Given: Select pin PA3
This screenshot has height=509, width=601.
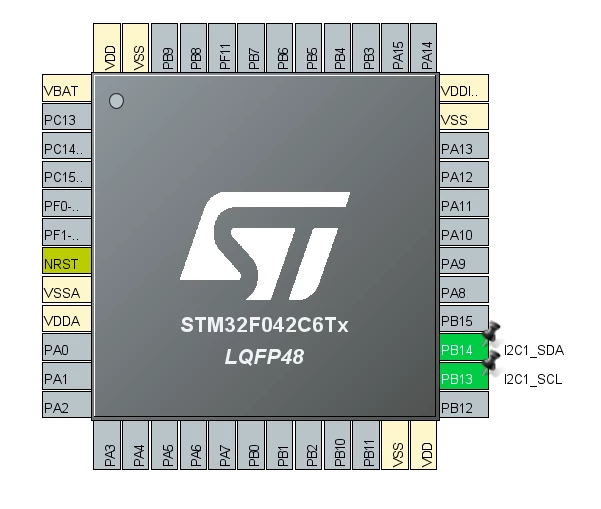Looking at the screenshot, I should (107, 445).
